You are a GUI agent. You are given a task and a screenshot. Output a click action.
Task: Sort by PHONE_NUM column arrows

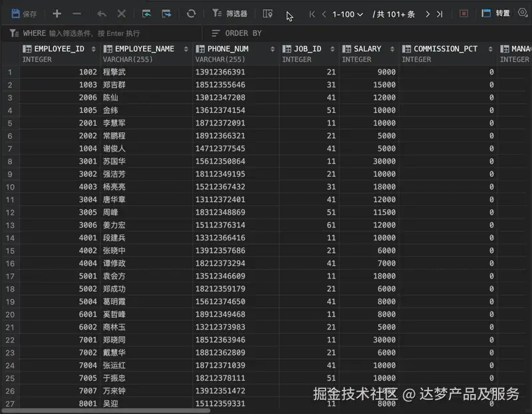273,49
